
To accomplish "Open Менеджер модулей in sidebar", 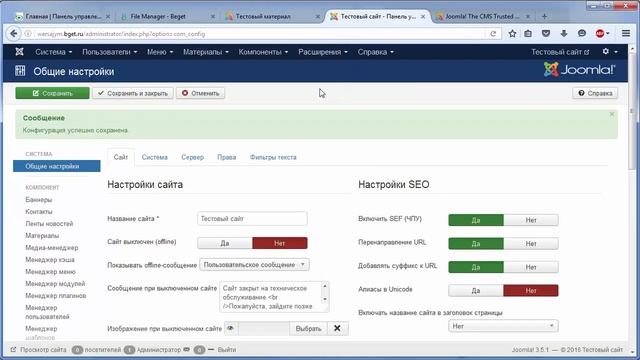I will [x=55, y=283].
